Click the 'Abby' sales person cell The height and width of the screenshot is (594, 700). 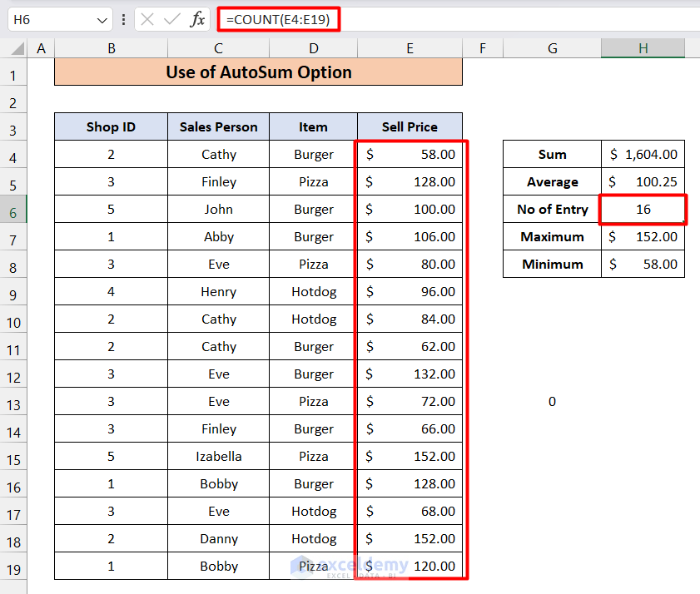pos(218,236)
